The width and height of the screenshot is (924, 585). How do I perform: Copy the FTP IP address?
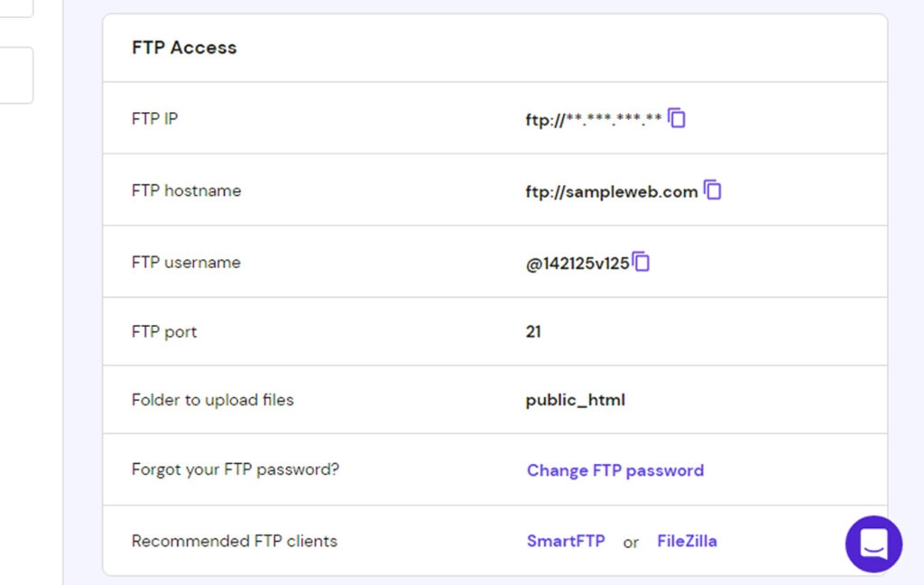click(x=677, y=118)
